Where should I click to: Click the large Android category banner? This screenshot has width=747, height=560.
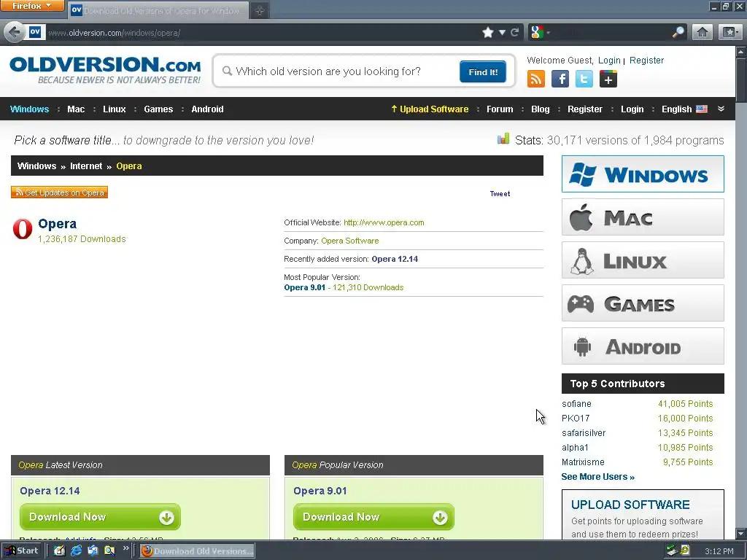click(643, 346)
